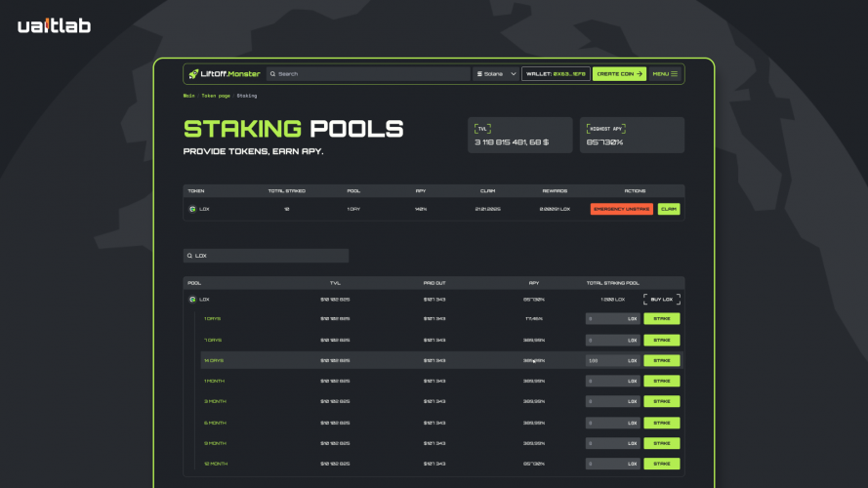Click the CREATE COIN button
868x488 pixels.
(619, 73)
